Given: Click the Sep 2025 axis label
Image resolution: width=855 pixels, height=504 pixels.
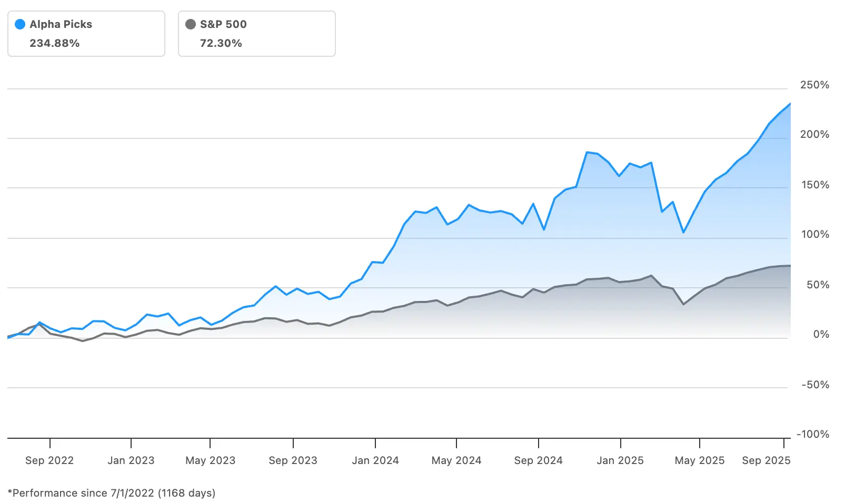Looking at the screenshot, I should tap(766, 460).
